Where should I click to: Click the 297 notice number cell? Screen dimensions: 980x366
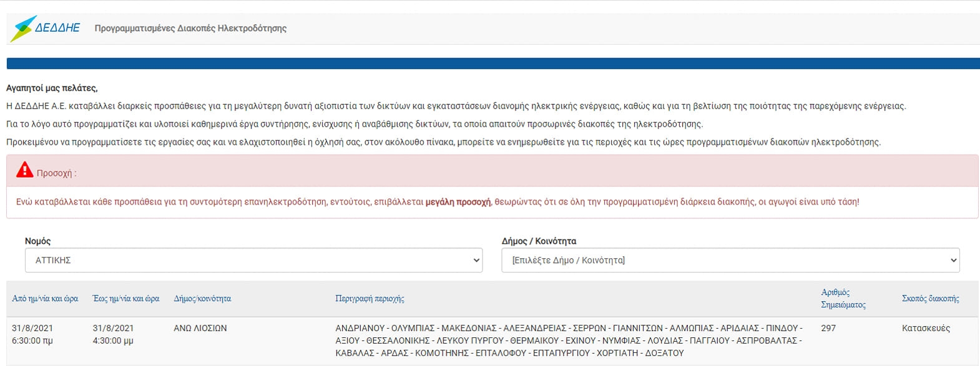828,328
